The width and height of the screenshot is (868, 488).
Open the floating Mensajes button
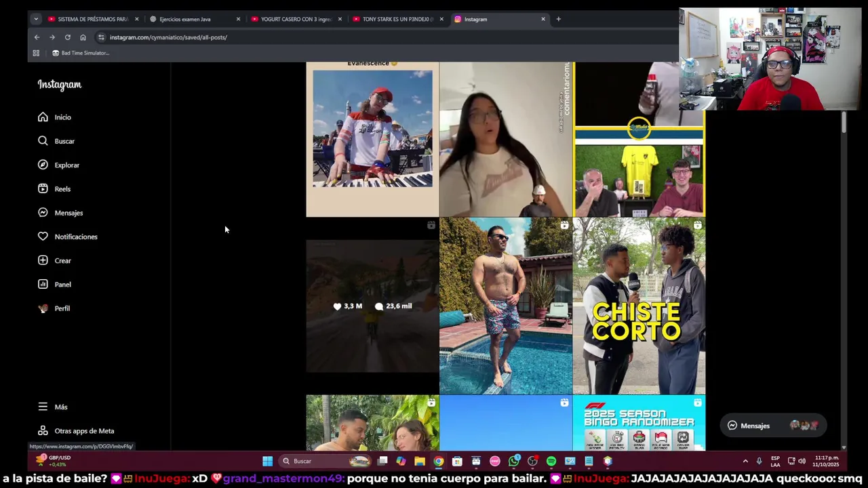coord(772,426)
